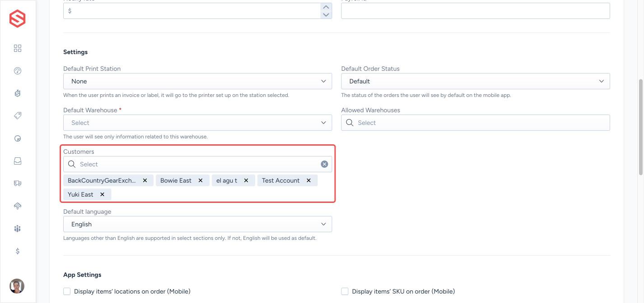Screen dimensions: 644x303
Task: Enable Display items' SKU on order
Action: [x=345, y=291]
